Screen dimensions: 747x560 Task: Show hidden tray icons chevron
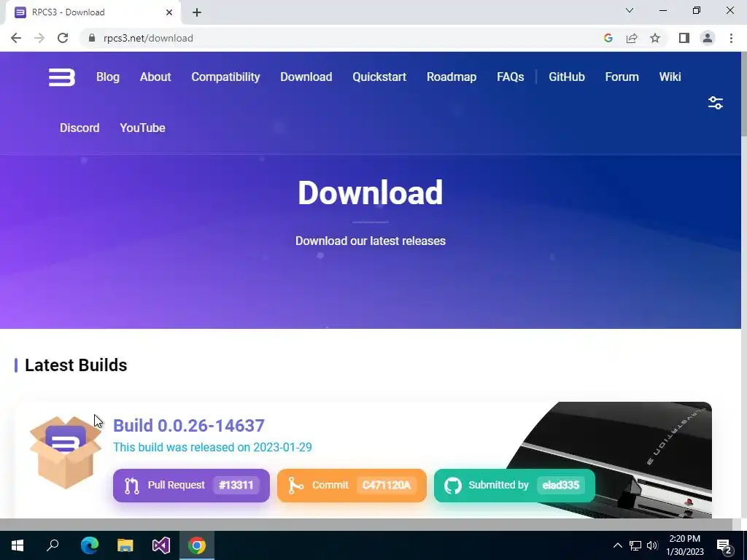click(617, 545)
